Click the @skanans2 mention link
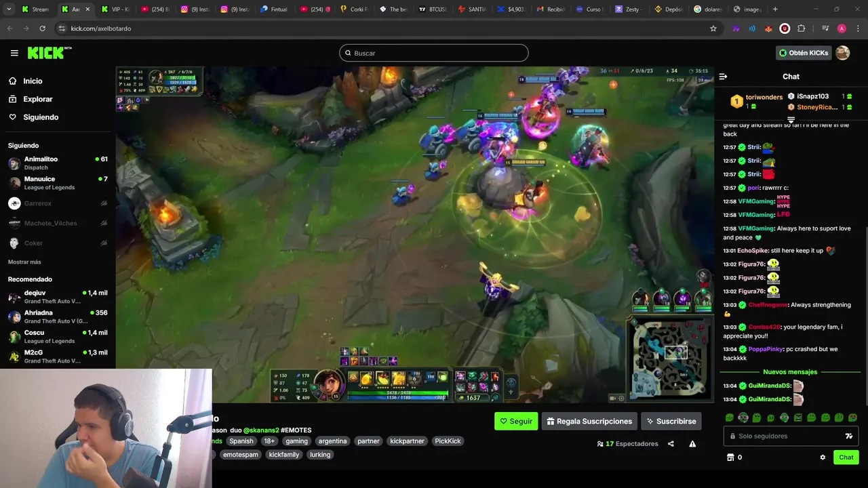Viewport: 868px width, 488px height. pos(261,430)
